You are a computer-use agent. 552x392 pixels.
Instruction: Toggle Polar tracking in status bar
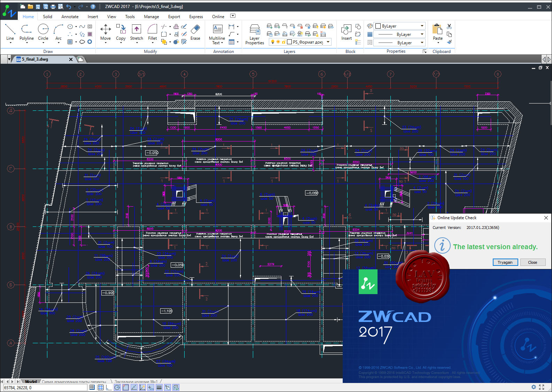point(117,387)
